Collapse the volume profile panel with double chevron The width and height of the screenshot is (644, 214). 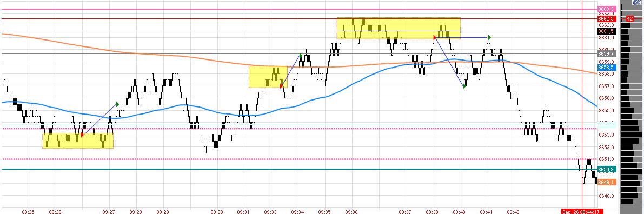636,3
